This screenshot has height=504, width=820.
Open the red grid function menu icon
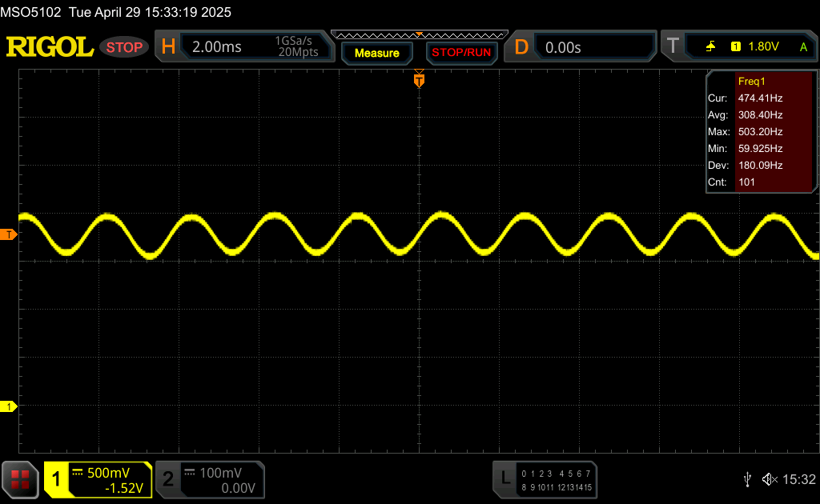coord(21,479)
